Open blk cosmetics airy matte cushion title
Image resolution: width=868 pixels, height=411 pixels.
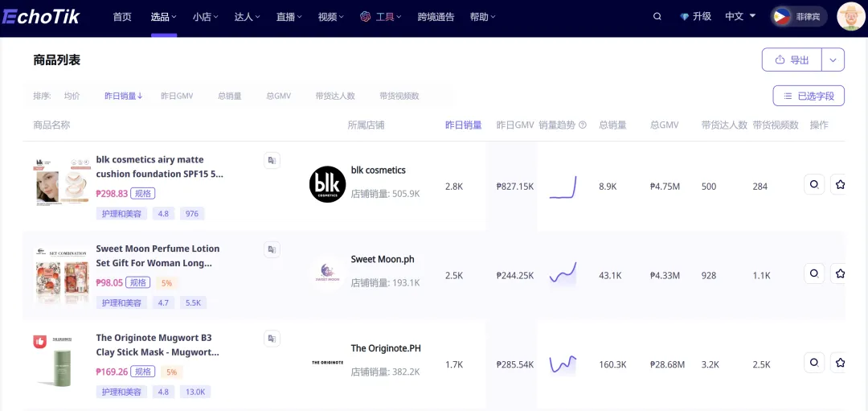(x=160, y=166)
